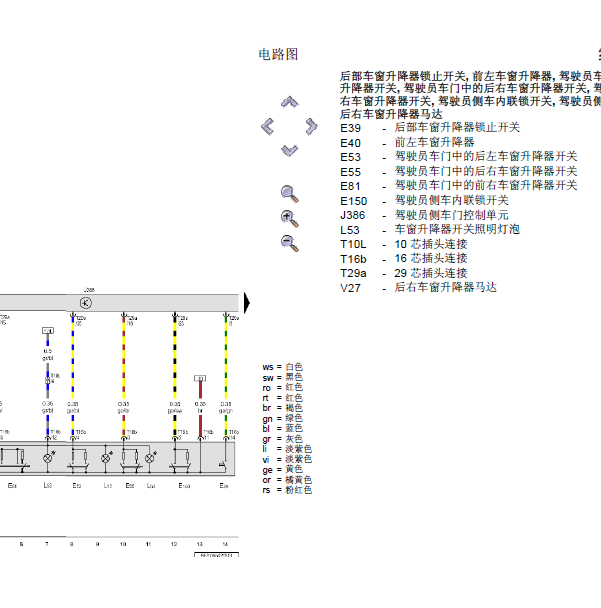Select 车窗升降器开关照明灯泡 description

457,229
